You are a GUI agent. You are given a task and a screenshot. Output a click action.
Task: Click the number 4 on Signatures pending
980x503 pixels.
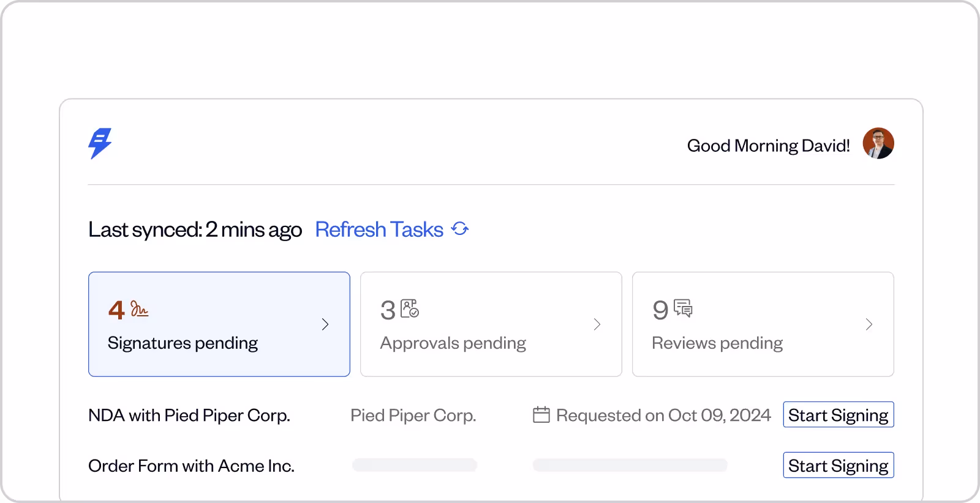(116, 310)
